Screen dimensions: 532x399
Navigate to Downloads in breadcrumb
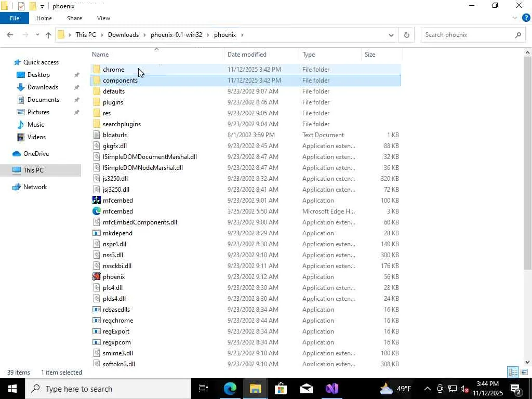tap(123, 35)
